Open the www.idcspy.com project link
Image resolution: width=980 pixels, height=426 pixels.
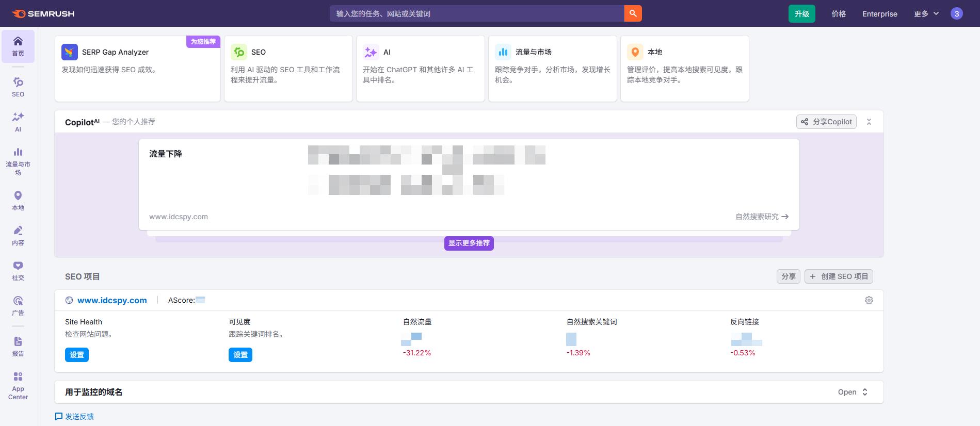click(112, 300)
